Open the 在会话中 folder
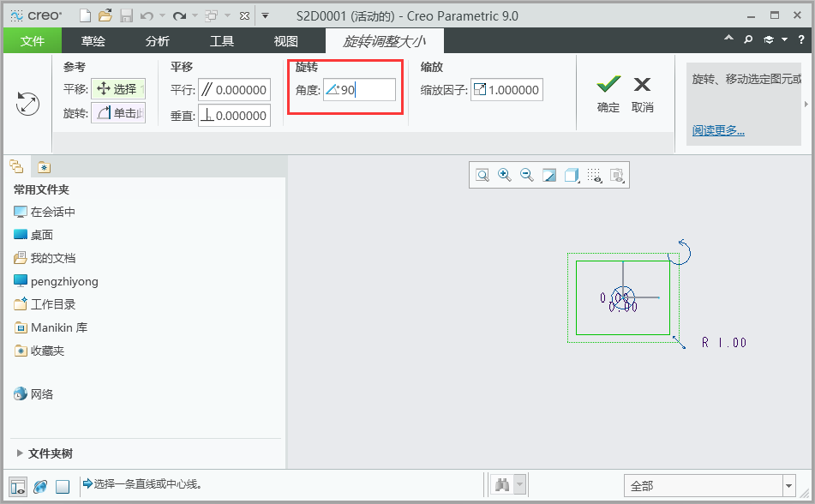The height and width of the screenshot is (504, 815). click(x=45, y=212)
